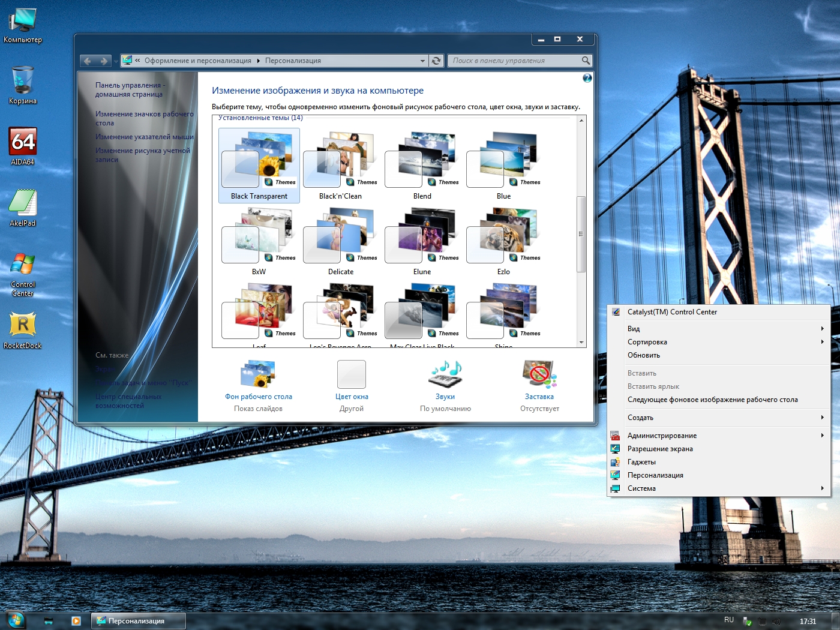This screenshot has width=840, height=630.
Task: Select Следующее фоновое изображение рабочего стола
Action: [x=719, y=400]
